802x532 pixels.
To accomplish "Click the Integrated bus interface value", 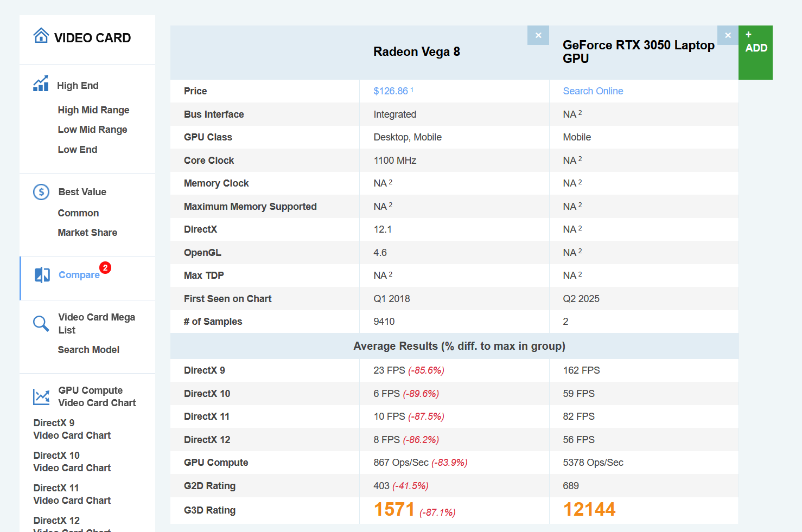I will pyautogui.click(x=395, y=114).
